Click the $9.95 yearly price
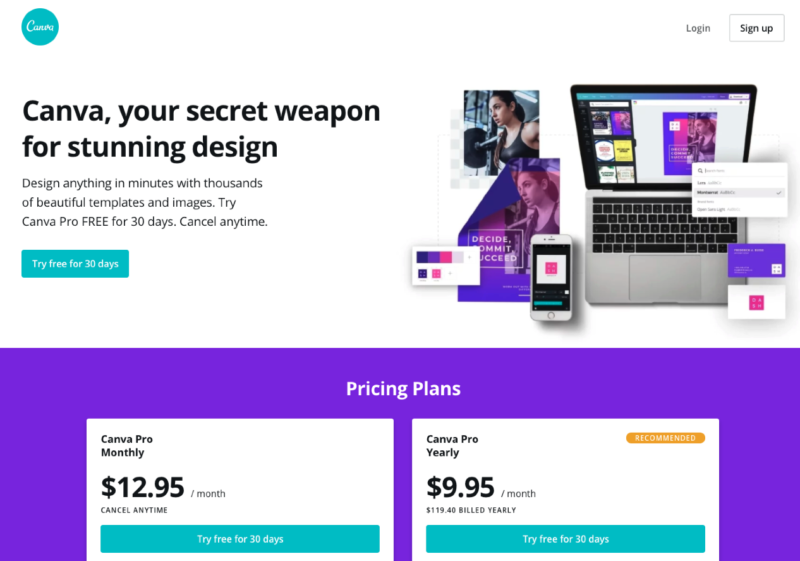Viewport: 800px width, 561px height. (x=460, y=487)
